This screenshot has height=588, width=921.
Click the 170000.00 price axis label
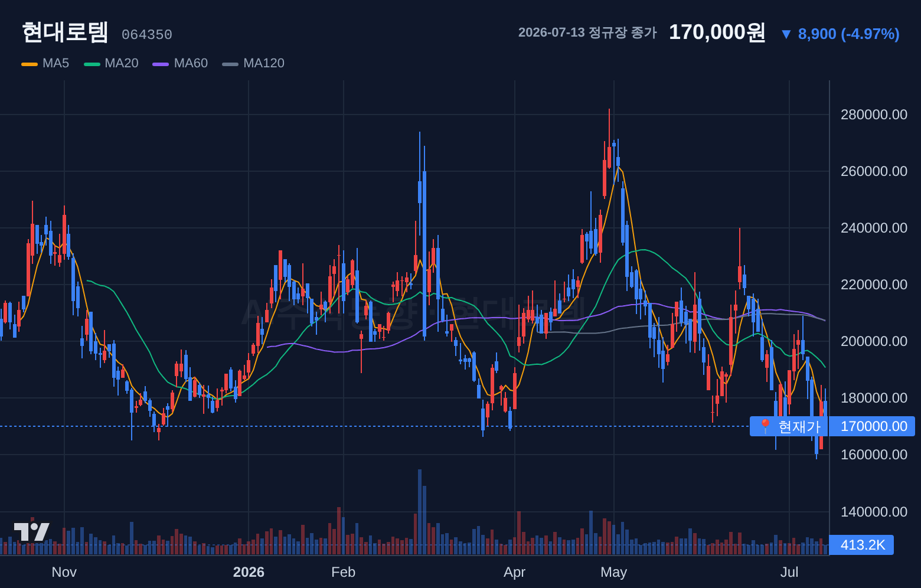coord(873,426)
